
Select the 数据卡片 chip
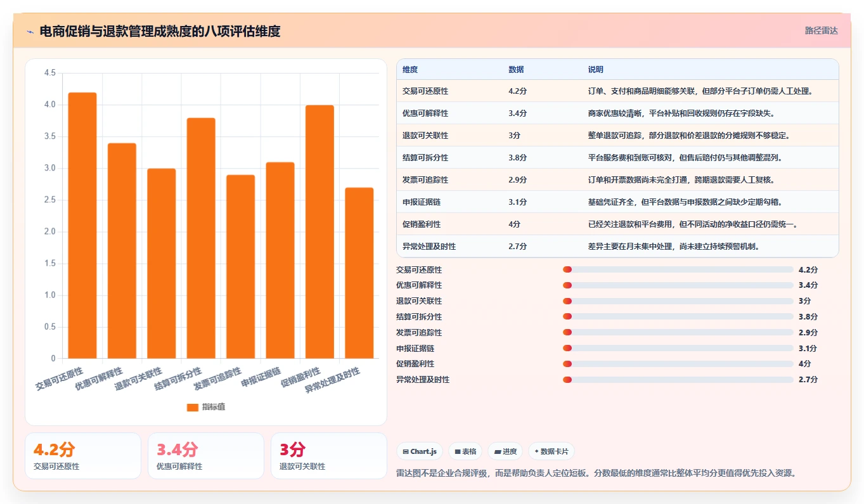pos(551,451)
